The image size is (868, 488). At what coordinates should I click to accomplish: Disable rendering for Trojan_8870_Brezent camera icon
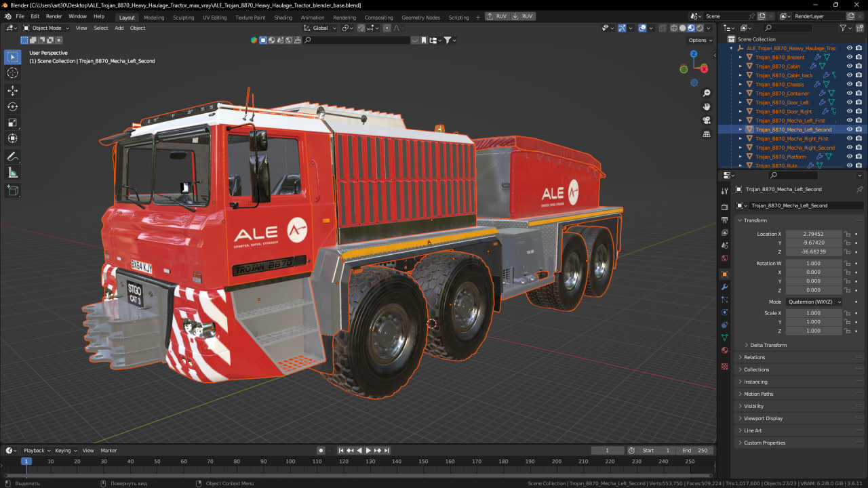(859, 58)
